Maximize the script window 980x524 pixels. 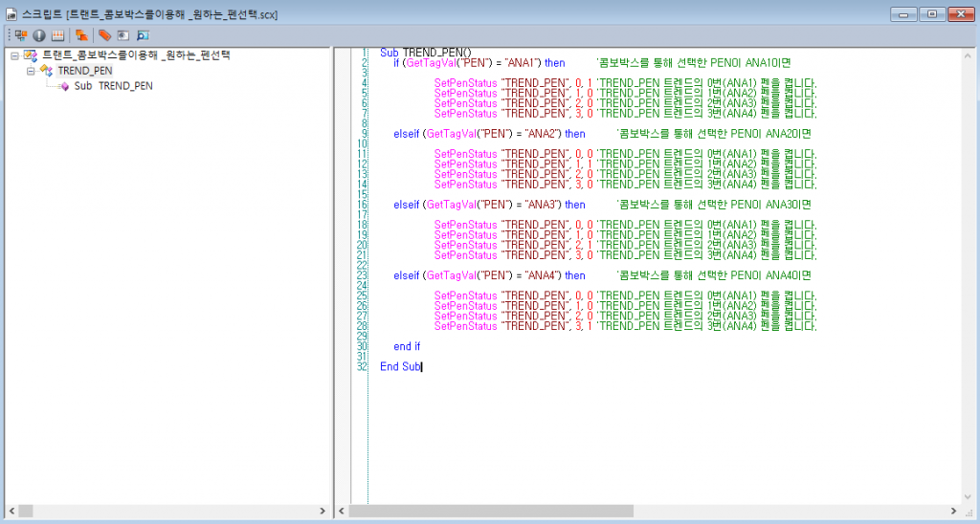click(932, 13)
